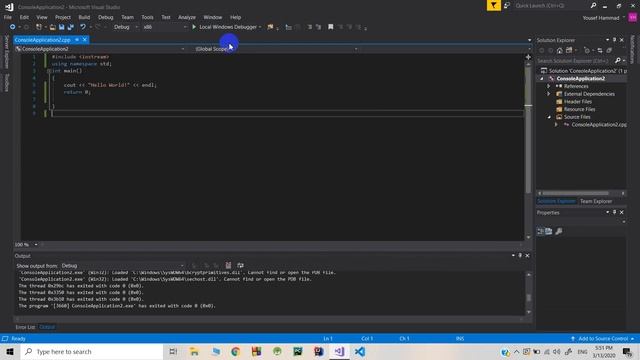Image resolution: width=640 pixels, height=360 pixels.
Task: Click the Windows Start button
Action: (10, 351)
